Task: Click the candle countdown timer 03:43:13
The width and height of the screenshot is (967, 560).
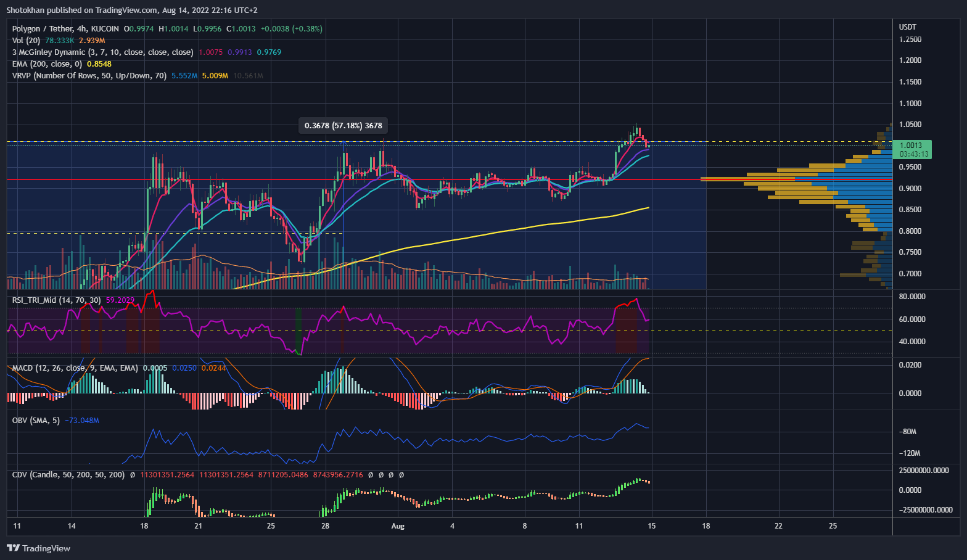Action: [x=913, y=154]
